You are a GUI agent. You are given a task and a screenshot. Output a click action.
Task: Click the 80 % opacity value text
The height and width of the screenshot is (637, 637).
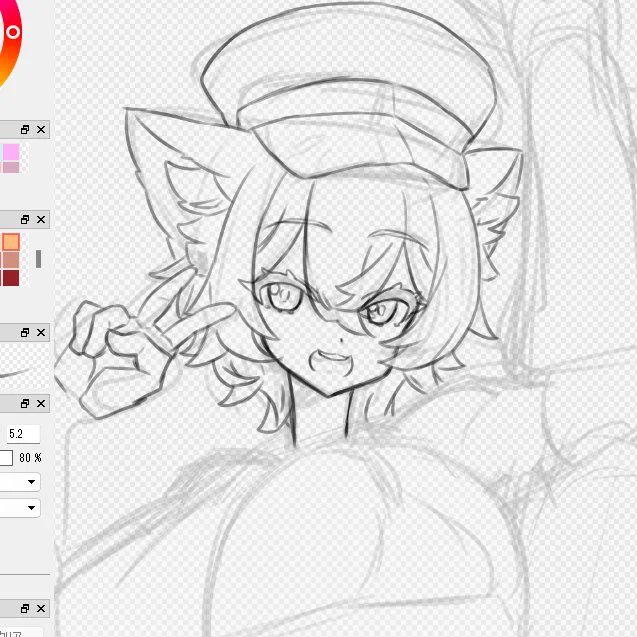tap(30, 458)
